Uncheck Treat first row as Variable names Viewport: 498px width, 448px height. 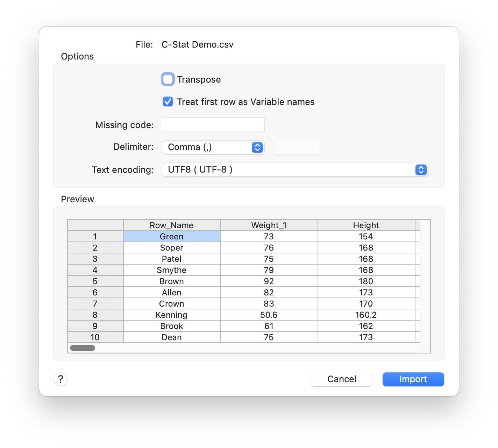(x=168, y=102)
